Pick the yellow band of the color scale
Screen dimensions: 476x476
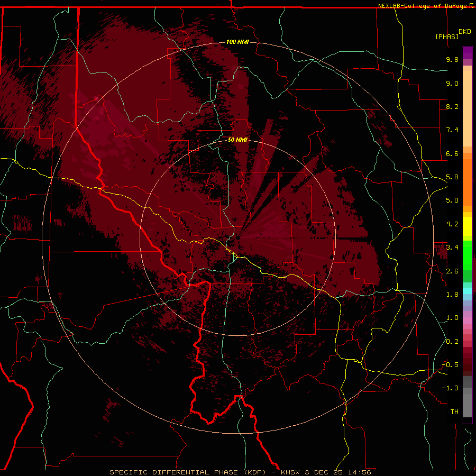(467, 226)
